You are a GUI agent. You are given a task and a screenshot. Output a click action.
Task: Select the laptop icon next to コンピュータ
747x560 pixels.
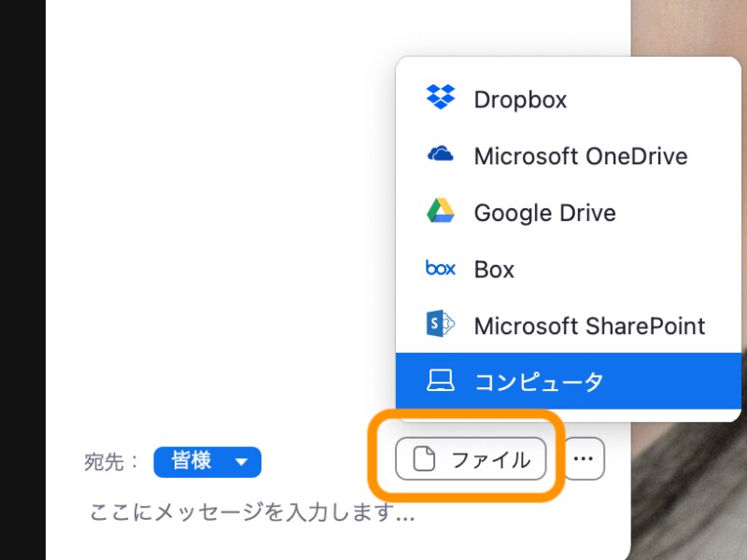[440, 381]
